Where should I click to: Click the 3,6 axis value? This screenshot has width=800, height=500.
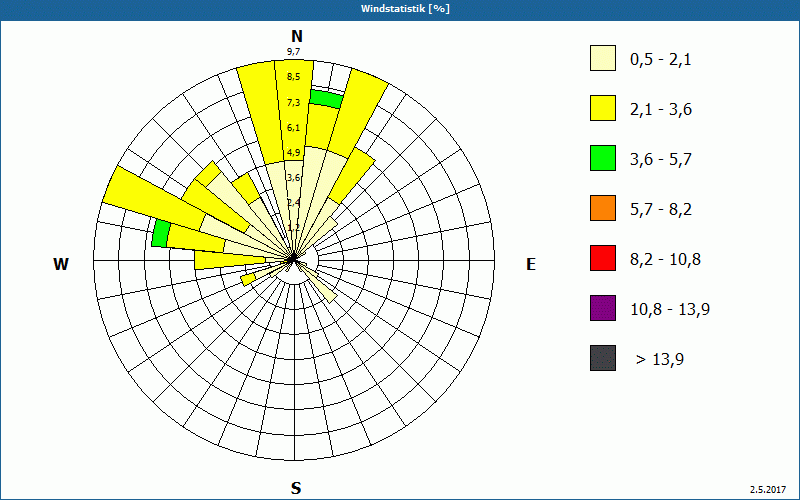click(293, 178)
